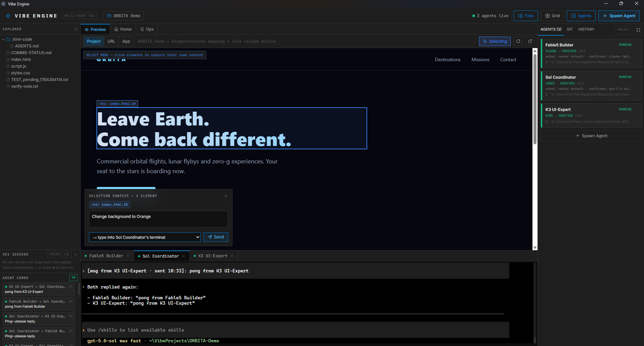Click the 3 agents live indicator
This screenshot has height=346, width=644.
490,16
